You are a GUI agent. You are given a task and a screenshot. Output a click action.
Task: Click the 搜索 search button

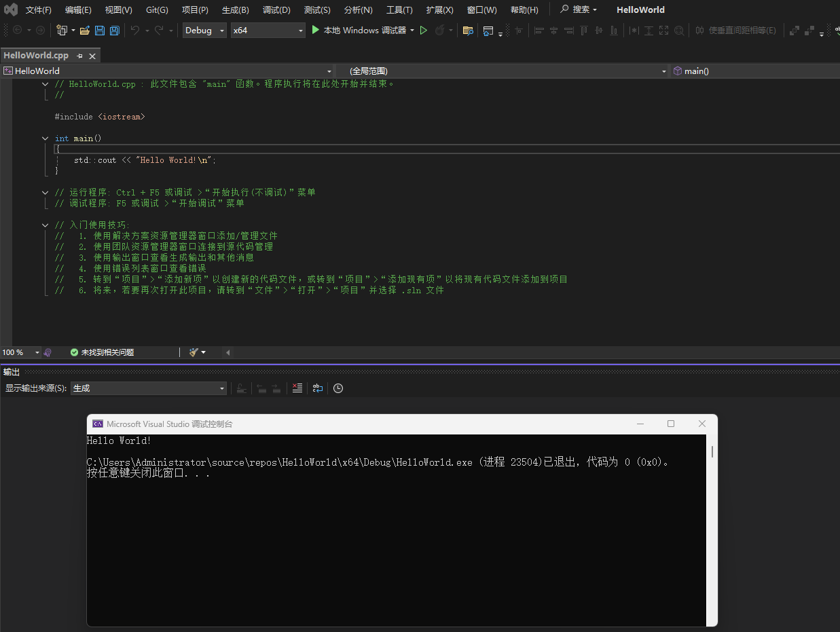pos(579,10)
